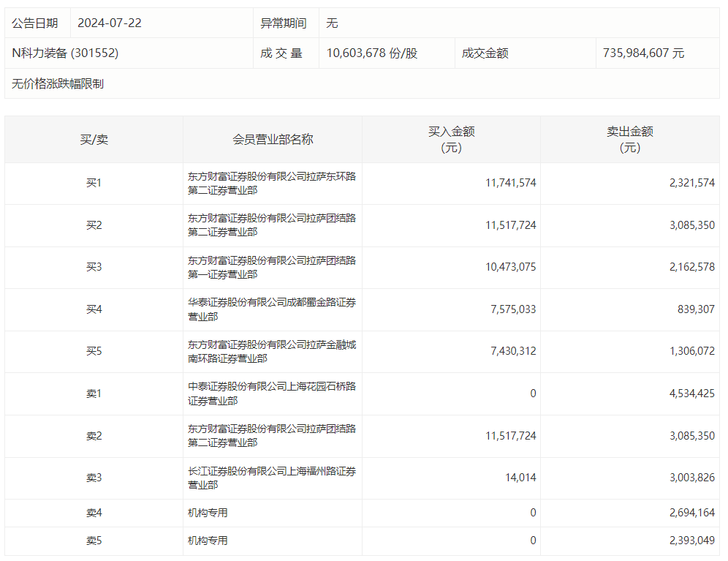728x561 pixels.
Task: Click the 买/卖 column header
Action: pyautogui.click(x=94, y=140)
